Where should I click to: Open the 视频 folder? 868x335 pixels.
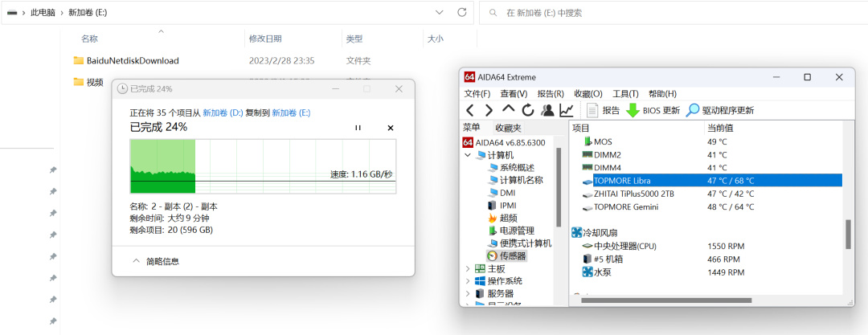tap(88, 82)
